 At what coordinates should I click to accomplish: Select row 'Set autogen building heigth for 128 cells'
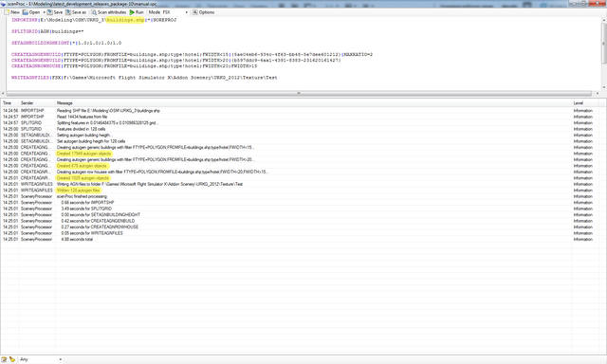[303, 141]
